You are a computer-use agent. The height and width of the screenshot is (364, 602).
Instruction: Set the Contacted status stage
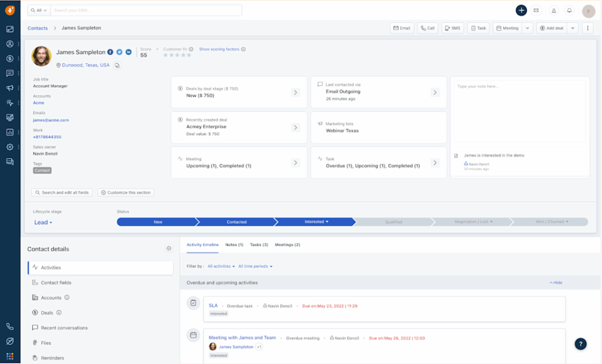tap(236, 222)
